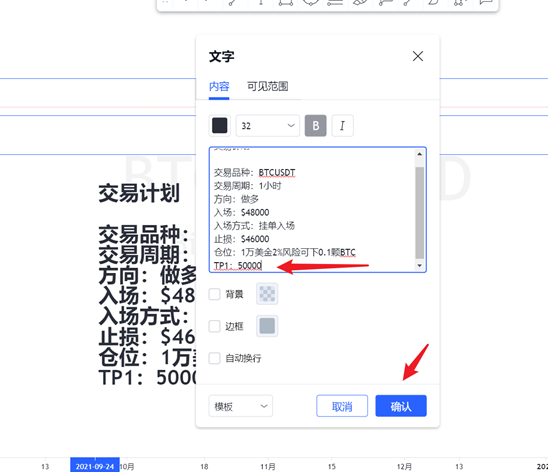Click the 确认 button
This screenshot has width=548, height=472.
click(x=401, y=406)
